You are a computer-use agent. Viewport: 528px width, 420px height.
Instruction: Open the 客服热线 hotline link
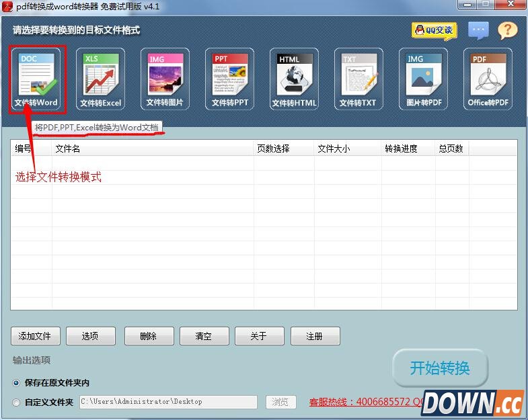[366, 402]
